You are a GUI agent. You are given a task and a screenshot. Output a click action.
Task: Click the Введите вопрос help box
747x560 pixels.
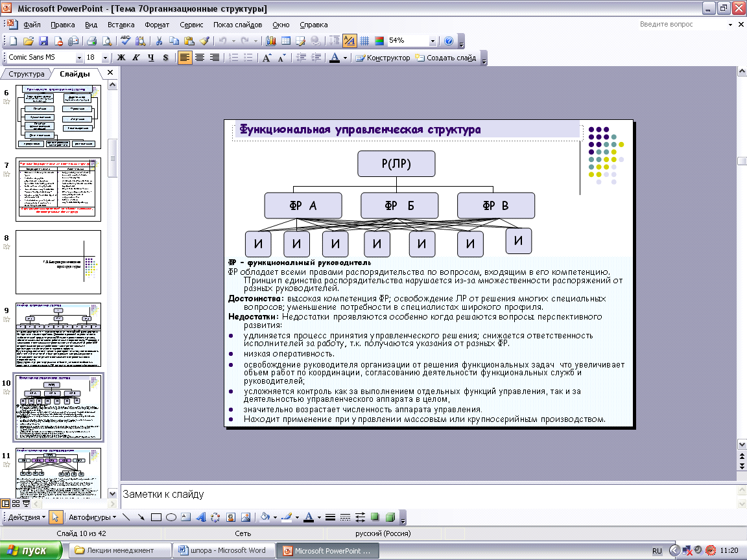pos(682,24)
